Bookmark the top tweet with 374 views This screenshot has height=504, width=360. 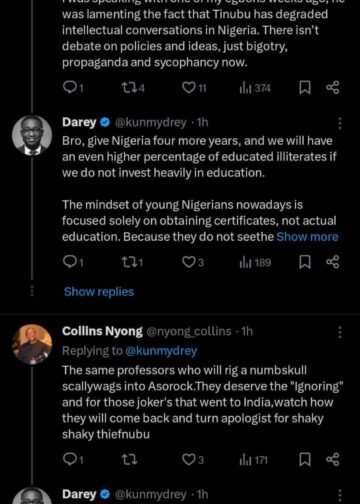[304, 87]
